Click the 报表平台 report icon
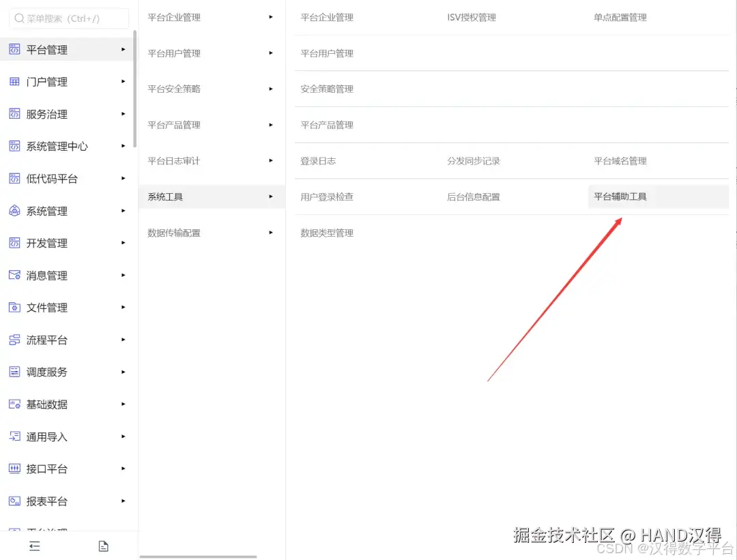 15,501
